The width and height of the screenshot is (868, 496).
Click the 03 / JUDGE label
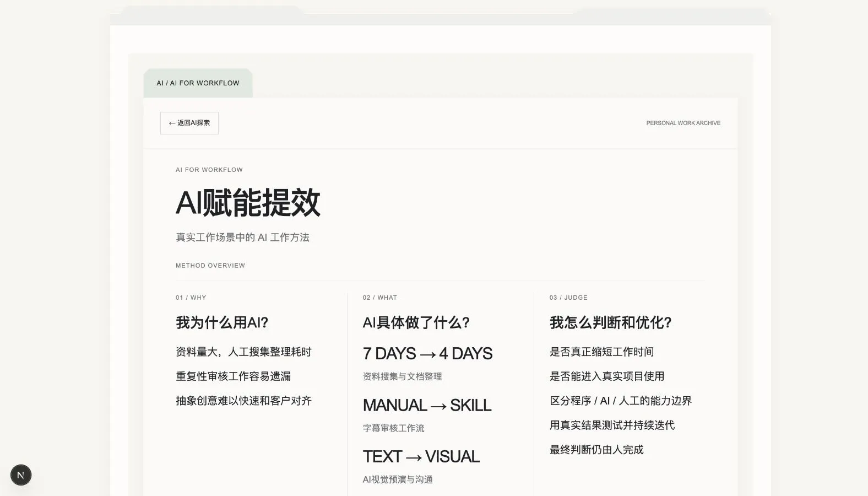[x=568, y=298]
